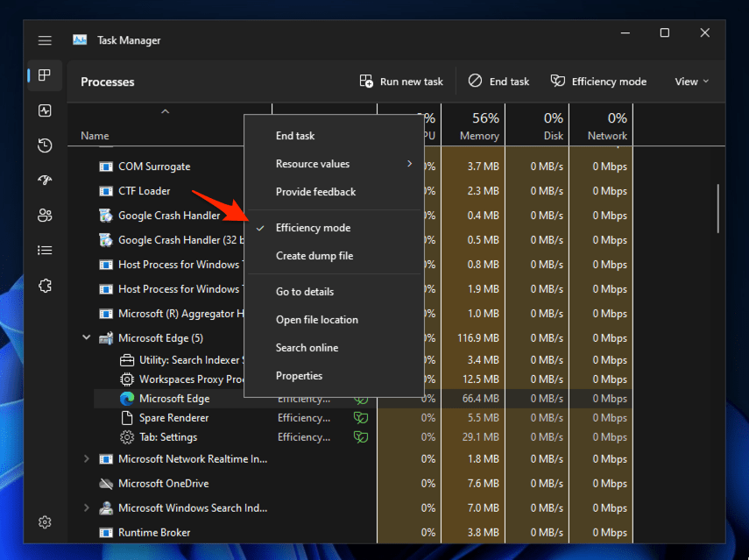Screen dimensions: 749x560
Task: Uncheck Efficiency mode in context menu
Action: 313,228
